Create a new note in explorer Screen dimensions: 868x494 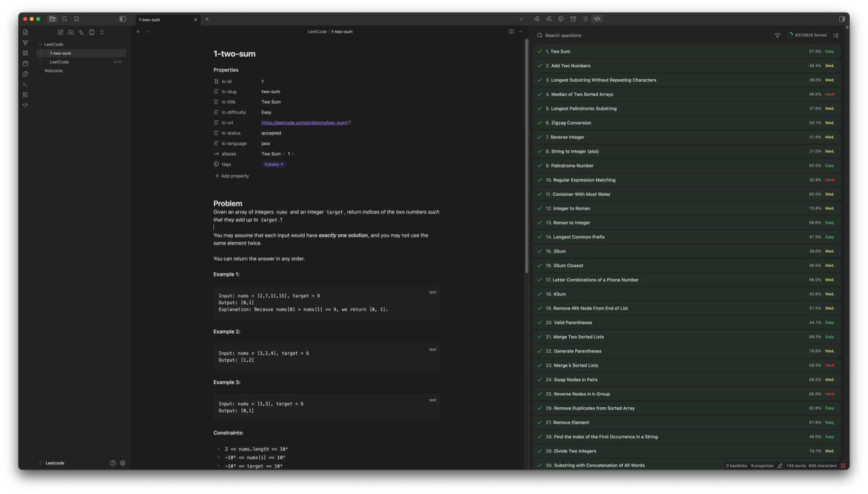click(x=61, y=33)
